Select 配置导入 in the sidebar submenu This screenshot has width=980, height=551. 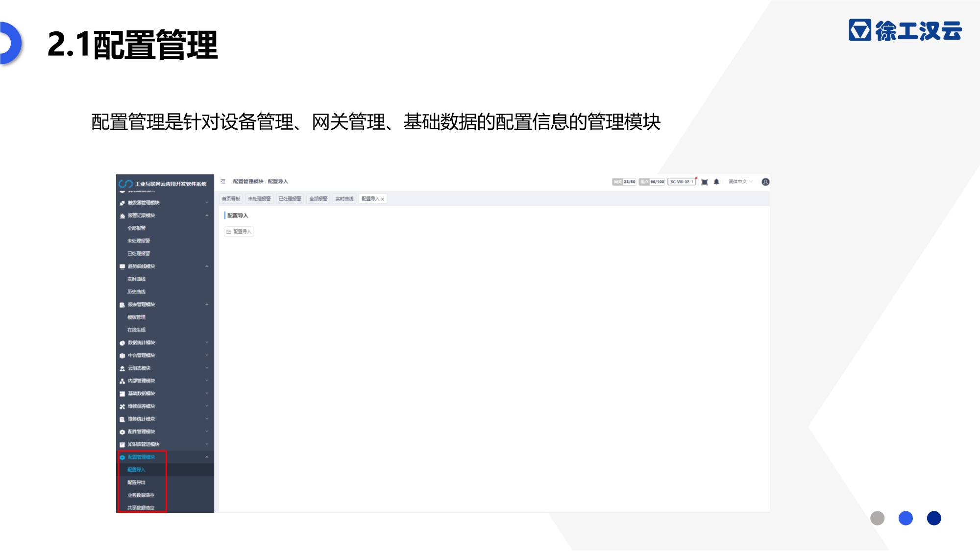[137, 470]
